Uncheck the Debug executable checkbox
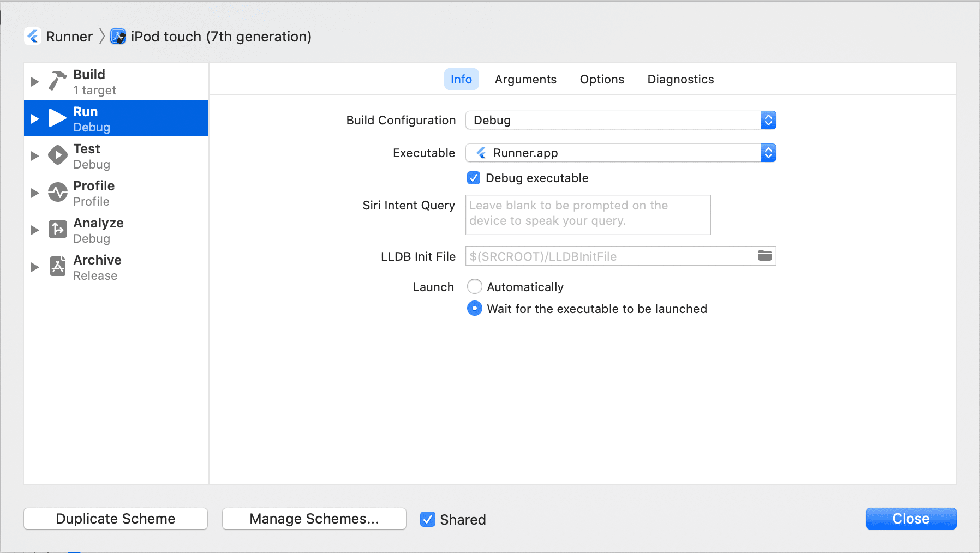 [474, 178]
